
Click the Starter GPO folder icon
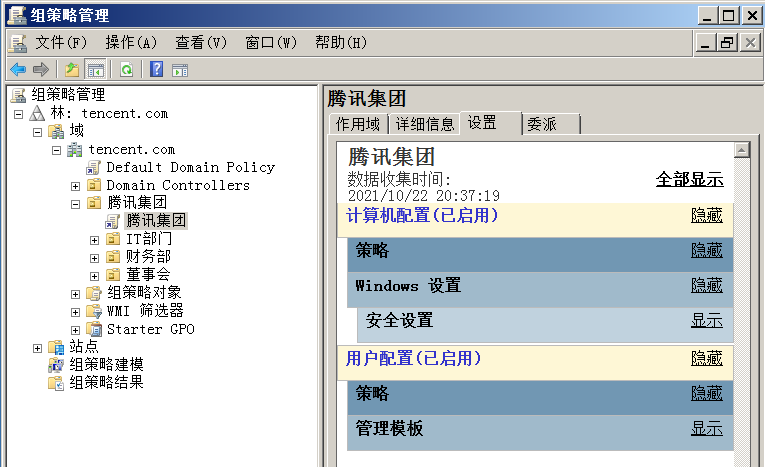coord(94,329)
